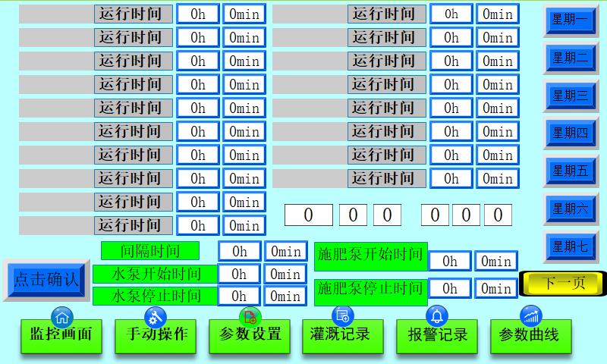The width and height of the screenshot is (607, 364).
Task: Edit minutes in last left-column 运行时间 row
Action: (x=244, y=225)
